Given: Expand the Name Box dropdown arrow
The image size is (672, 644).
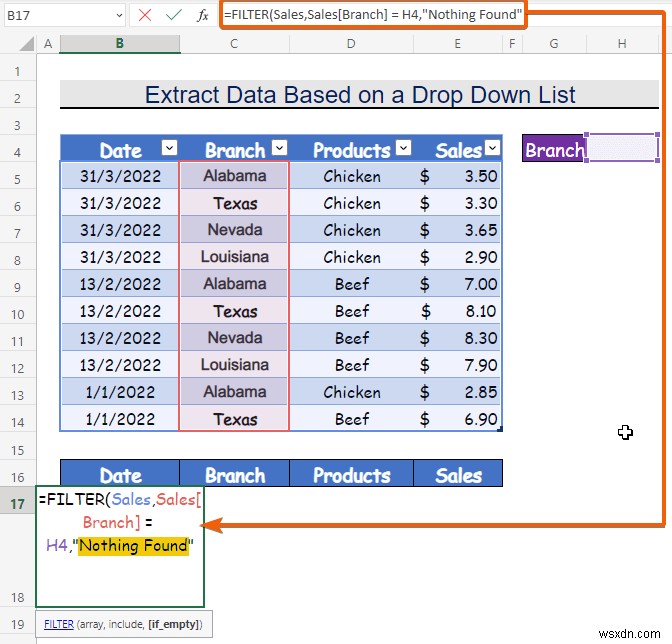Looking at the screenshot, I should point(119,15).
